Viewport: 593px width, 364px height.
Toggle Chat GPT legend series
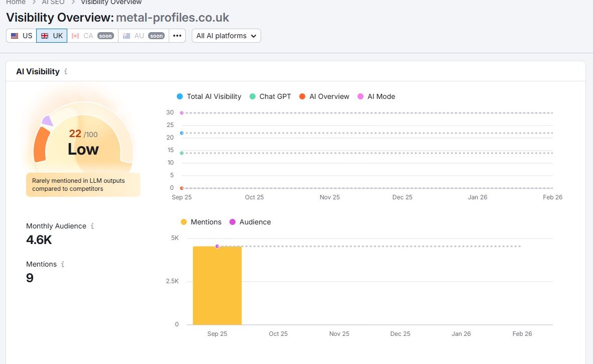270,96
